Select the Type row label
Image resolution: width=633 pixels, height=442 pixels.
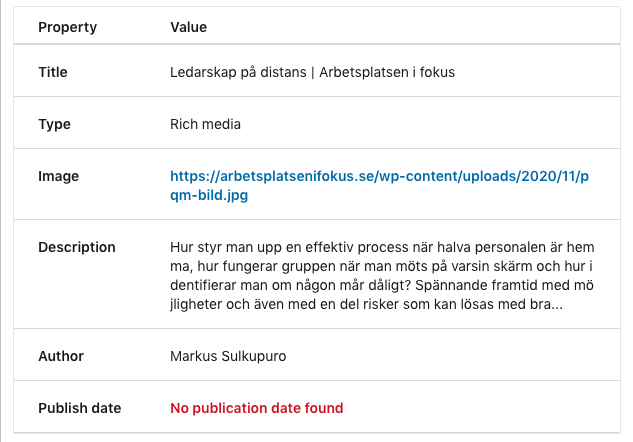[x=54, y=124]
